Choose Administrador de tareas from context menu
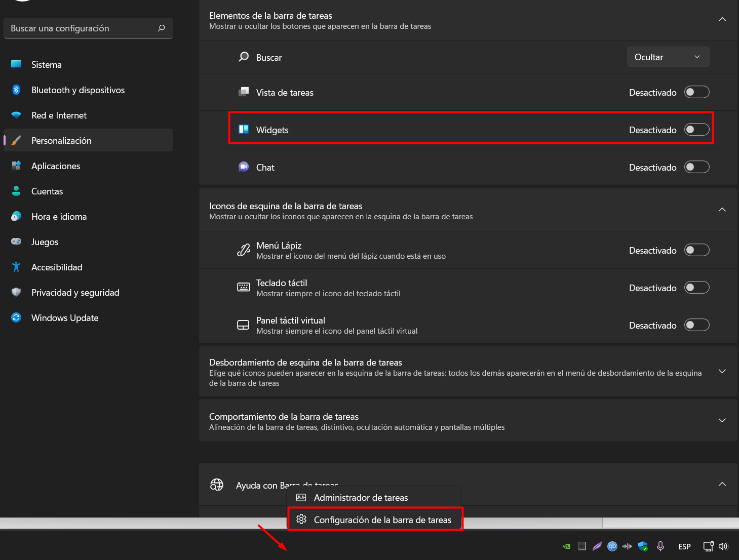Screen dimensions: 739x560 click(361, 498)
